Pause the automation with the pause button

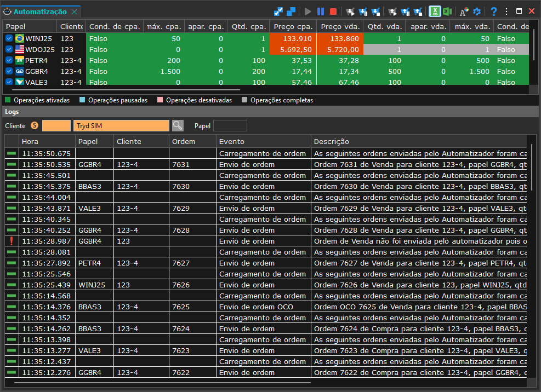(321, 11)
